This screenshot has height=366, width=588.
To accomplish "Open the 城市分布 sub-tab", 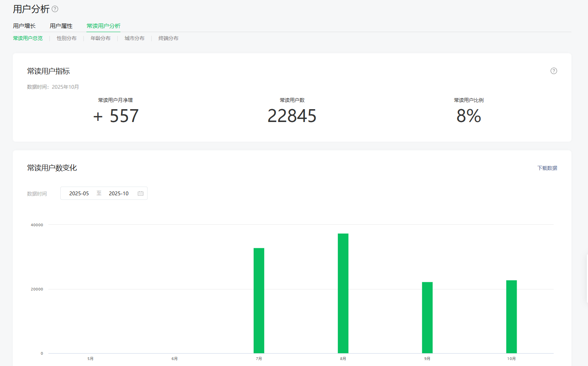I will (134, 39).
